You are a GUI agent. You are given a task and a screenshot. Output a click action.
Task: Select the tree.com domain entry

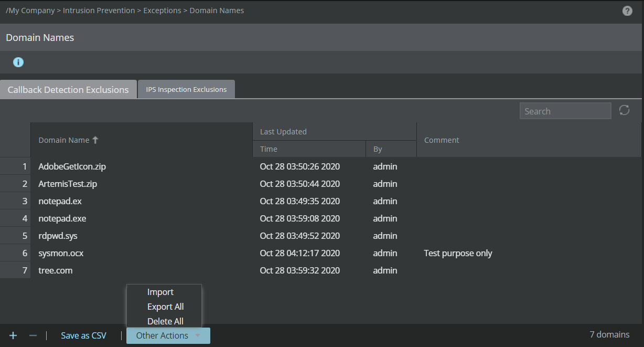tap(56, 270)
